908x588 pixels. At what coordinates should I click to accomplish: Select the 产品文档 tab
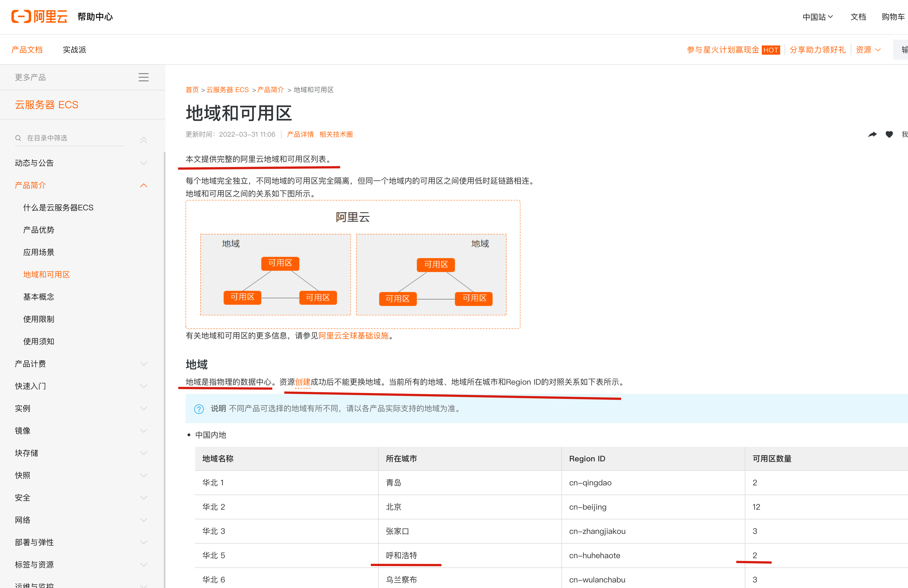click(27, 50)
